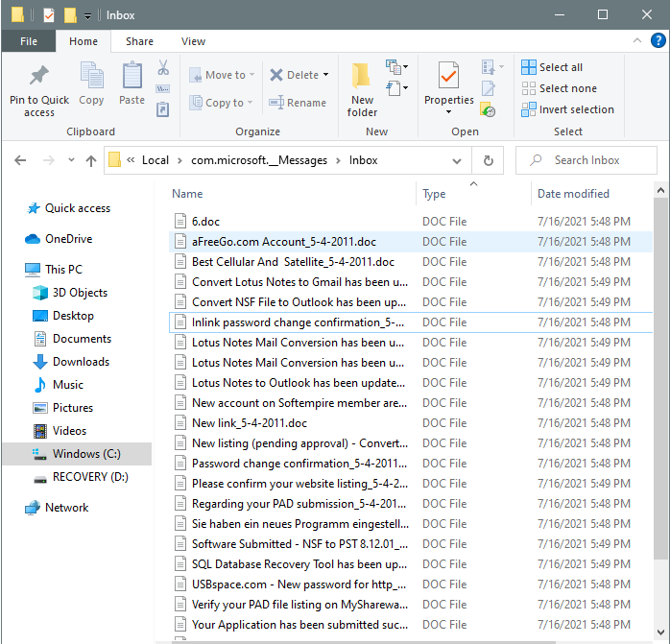670x644 pixels.
Task: Click the Cut scissors icon
Action: [163, 67]
